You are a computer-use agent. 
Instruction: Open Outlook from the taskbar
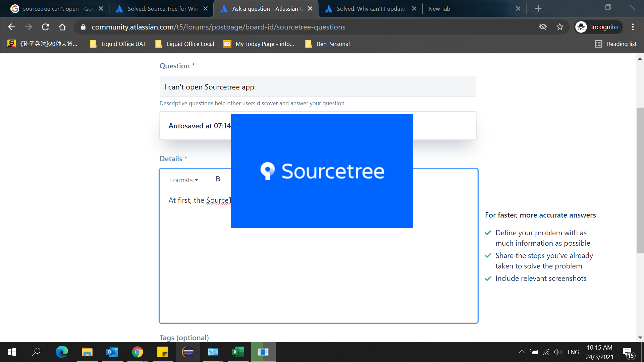112,352
